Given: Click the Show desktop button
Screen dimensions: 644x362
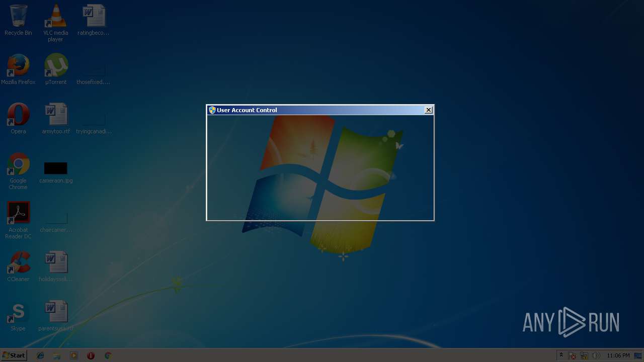Looking at the screenshot, I should [x=638, y=355].
